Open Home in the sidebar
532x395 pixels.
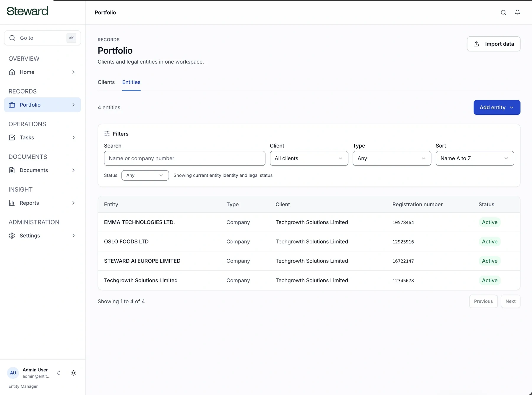[42, 72]
